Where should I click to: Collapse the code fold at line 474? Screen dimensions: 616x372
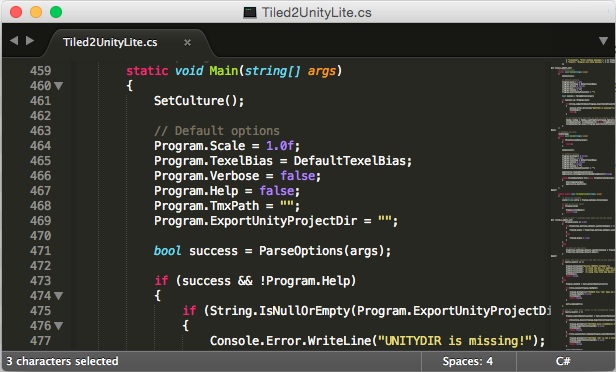(59, 295)
